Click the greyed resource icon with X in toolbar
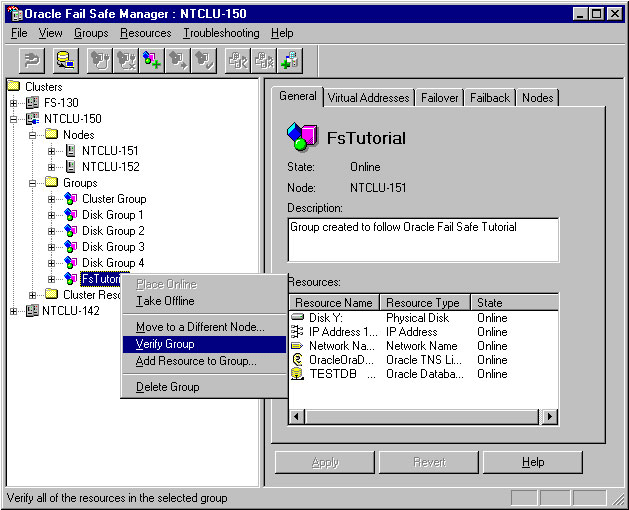This screenshot has width=629, height=510. [264, 61]
